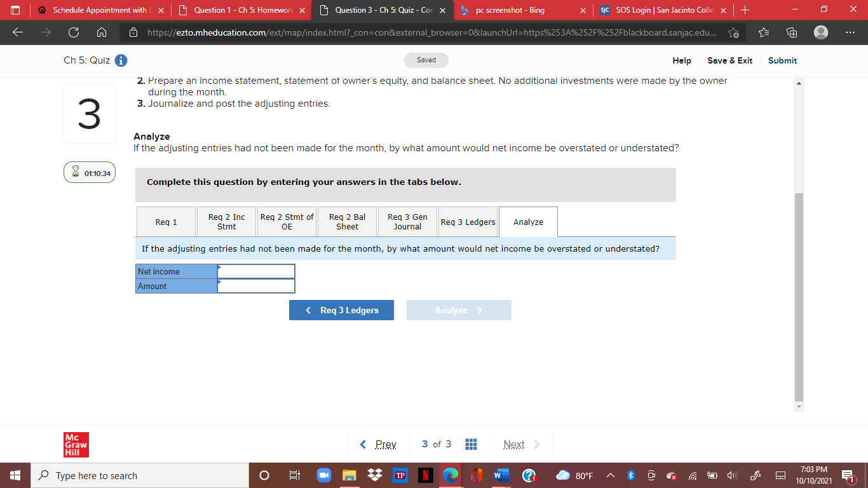Launch Netflix from the taskbar
Viewport: 868px width, 488px height.
click(x=424, y=475)
